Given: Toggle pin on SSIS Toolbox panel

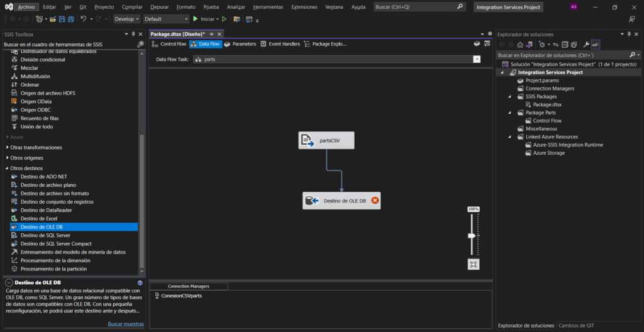Looking at the screenshot, I should [133, 34].
